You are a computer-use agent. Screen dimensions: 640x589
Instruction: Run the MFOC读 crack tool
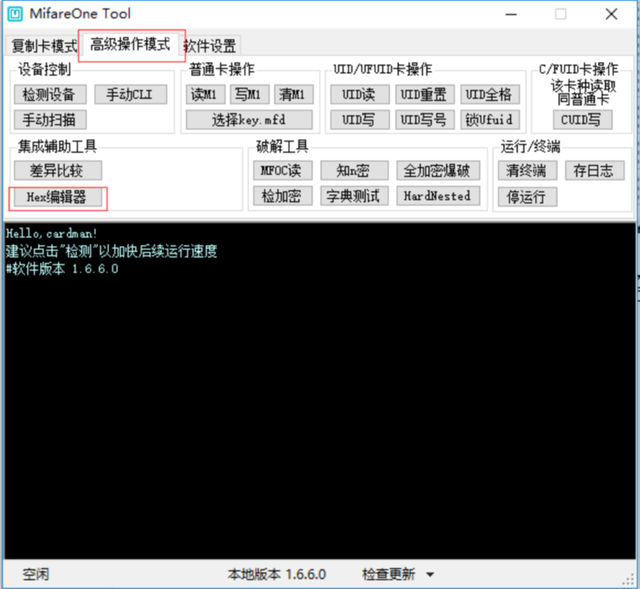pos(282,171)
